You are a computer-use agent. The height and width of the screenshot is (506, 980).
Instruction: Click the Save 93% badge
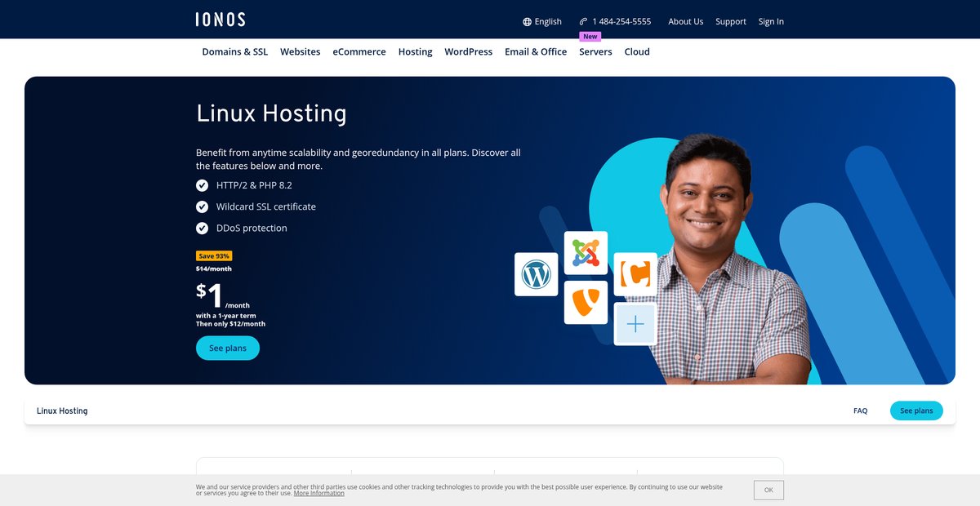(214, 256)
